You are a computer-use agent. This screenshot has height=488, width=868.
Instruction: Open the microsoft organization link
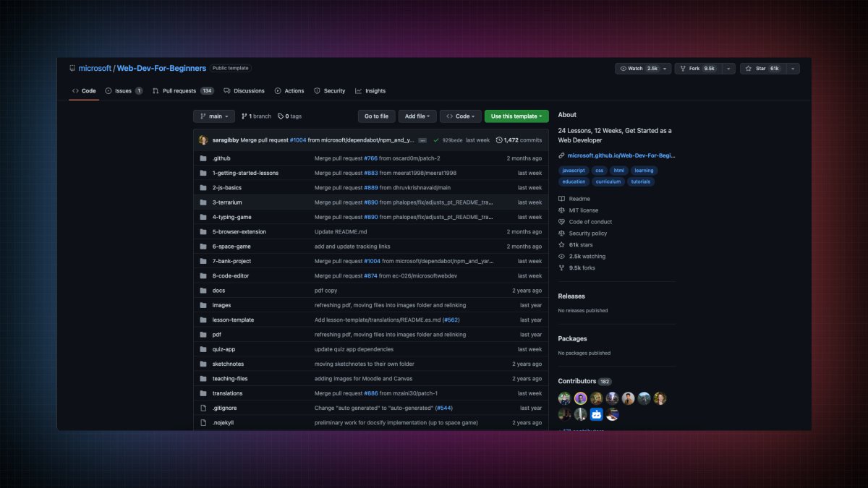[x=95, y=68]
